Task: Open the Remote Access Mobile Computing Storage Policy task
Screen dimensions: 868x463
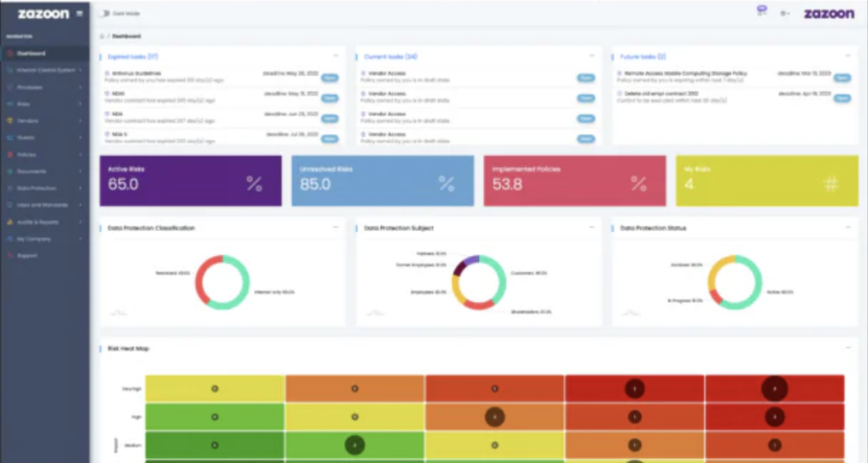Action: tap(843, 78)
